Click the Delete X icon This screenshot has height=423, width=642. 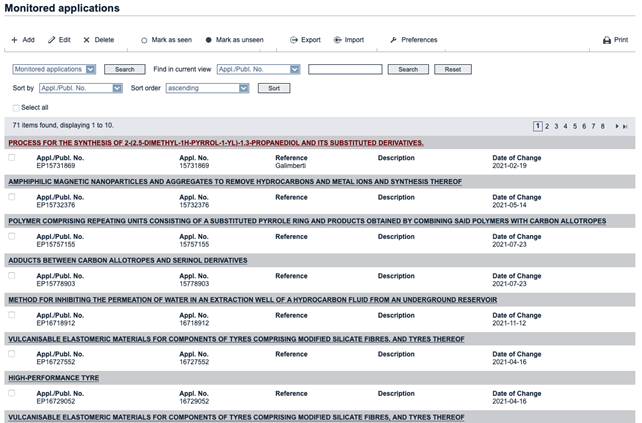[x=87, y=40]
